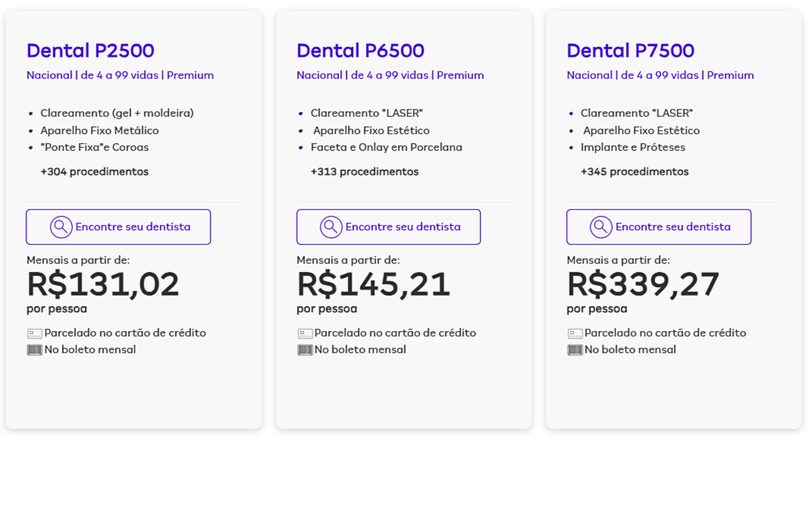Click +345 procedimentos in P7500 card

point(635,172)
